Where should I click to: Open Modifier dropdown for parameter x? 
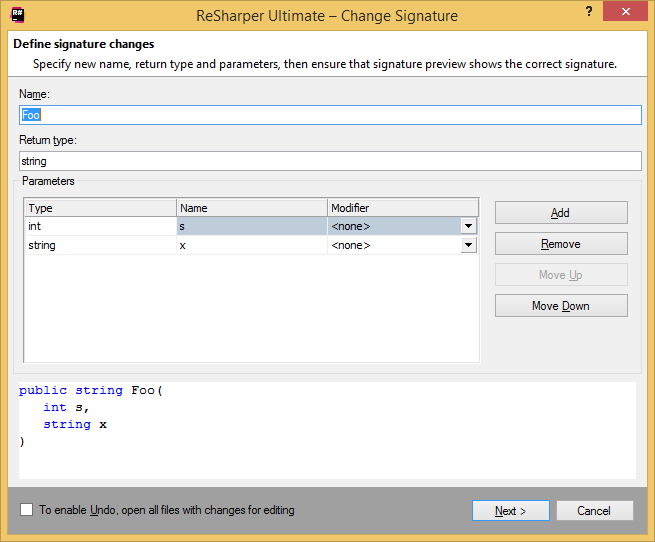click(467, 245)
